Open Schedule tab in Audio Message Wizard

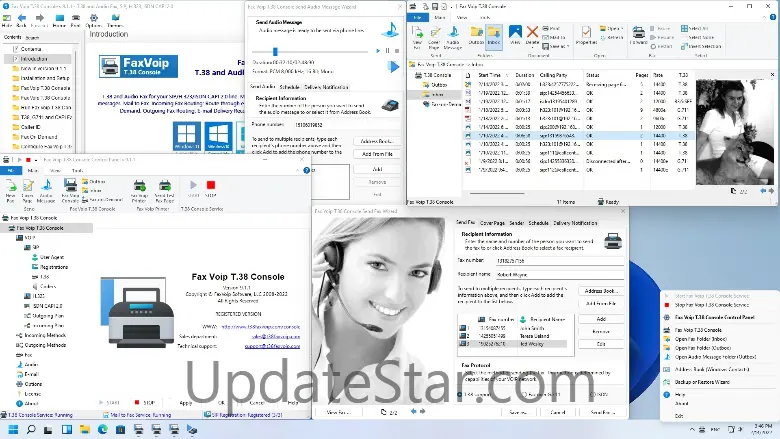(x=289, y=87)
